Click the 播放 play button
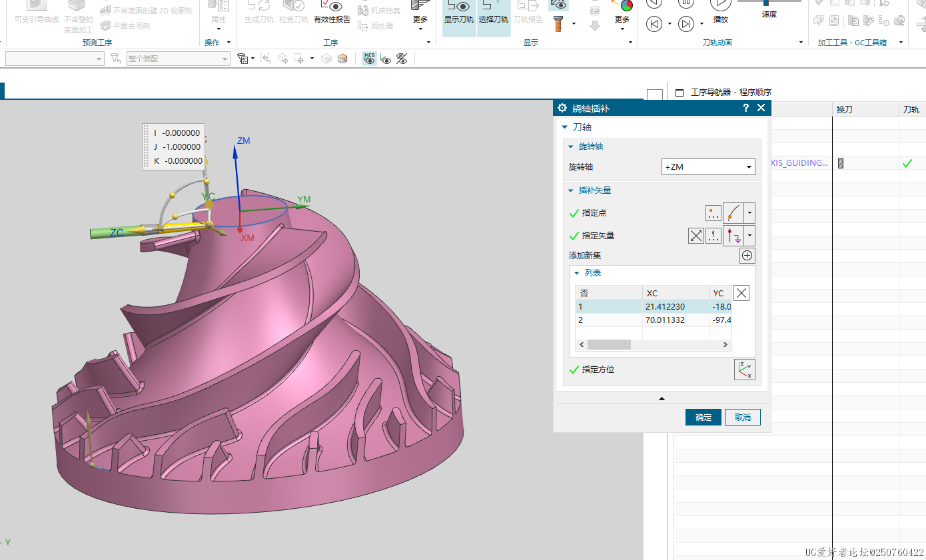 (720, 12)
